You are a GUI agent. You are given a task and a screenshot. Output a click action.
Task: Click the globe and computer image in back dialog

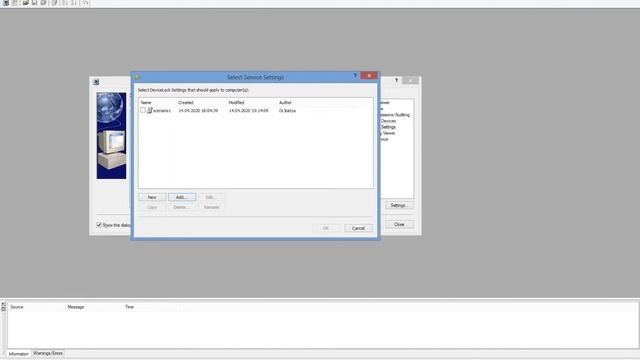pos(111,136)
